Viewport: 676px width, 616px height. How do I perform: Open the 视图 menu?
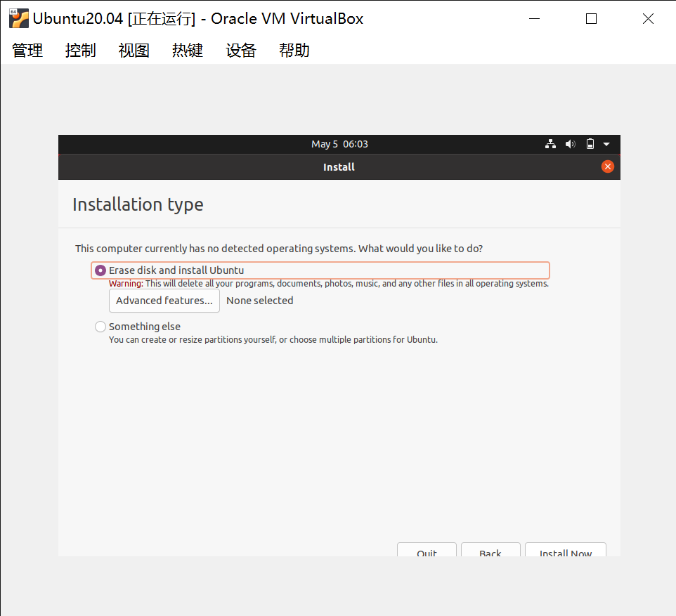pyautogui.click(x=134, y=51)
